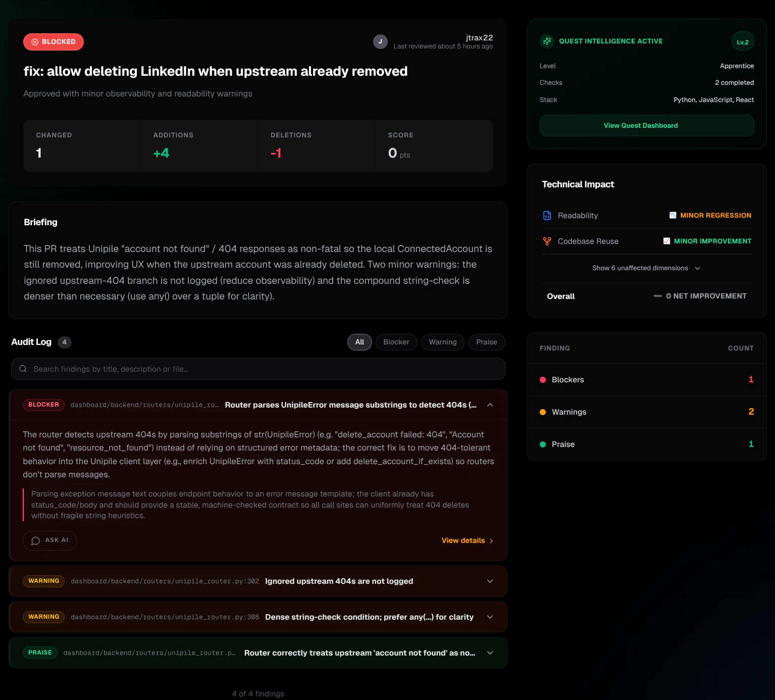The image size is (775, 700).
Task: Toggle the Warning filter in the Audit Log
Action: [442, 342]
